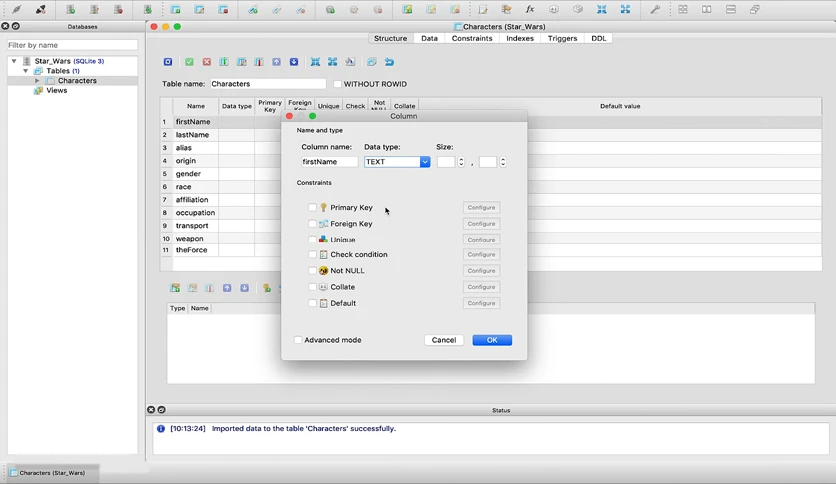Check the Check condition checkbox

(x=312, y=254)
